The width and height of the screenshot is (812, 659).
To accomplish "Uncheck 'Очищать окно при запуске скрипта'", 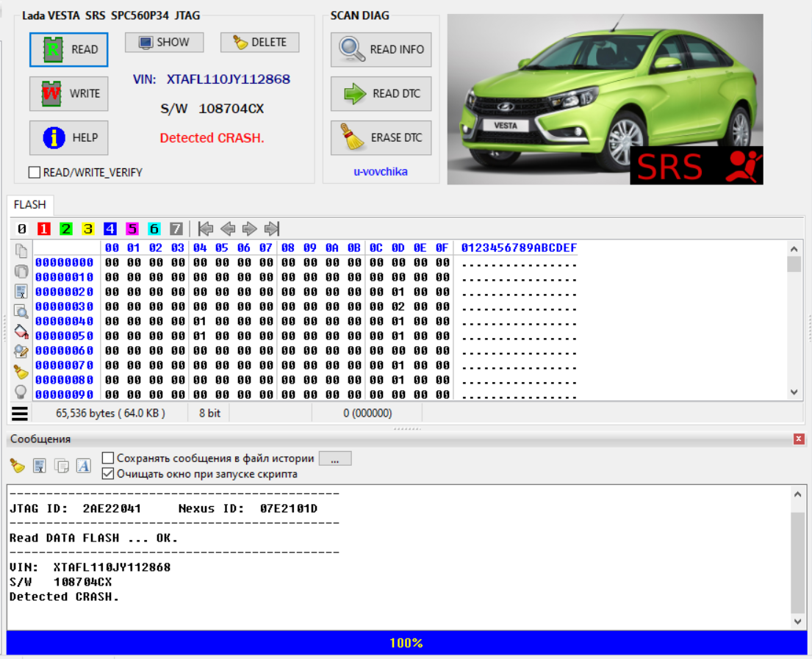I will coord(108,474).
